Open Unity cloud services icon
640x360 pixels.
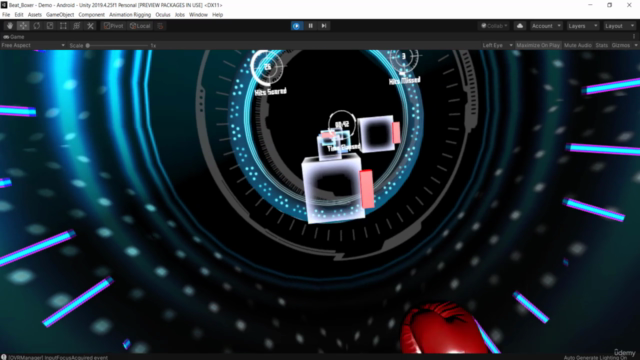click(520, 26)
